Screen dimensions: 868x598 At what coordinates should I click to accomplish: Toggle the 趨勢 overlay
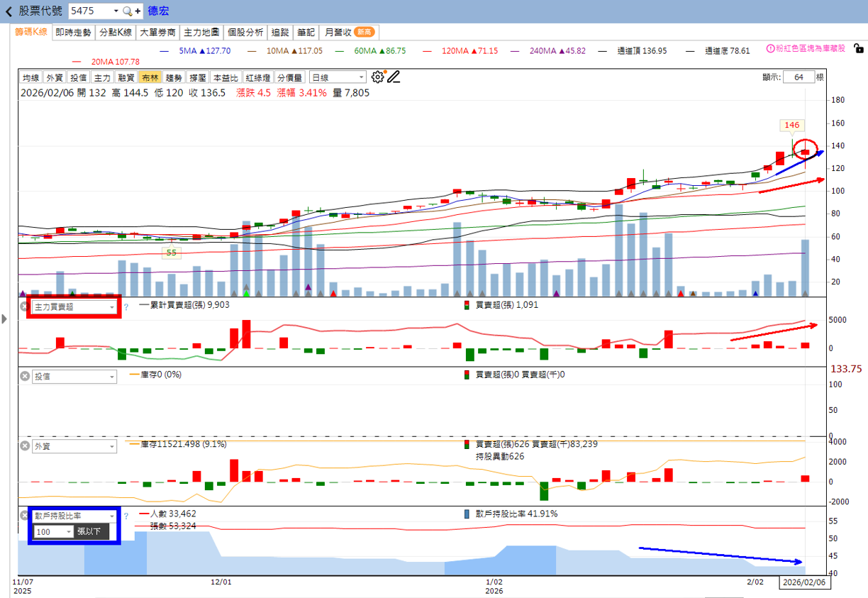(x=174, y=77)
